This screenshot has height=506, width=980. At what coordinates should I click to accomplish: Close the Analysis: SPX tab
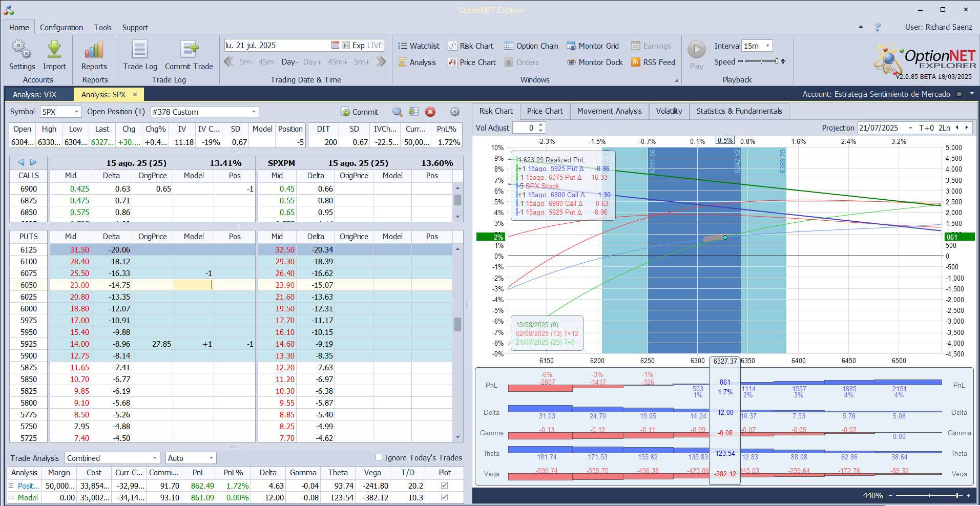point(135,94)
